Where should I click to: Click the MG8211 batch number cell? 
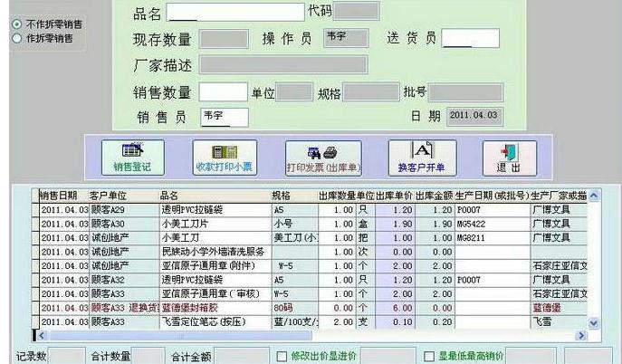coord(492,238)
